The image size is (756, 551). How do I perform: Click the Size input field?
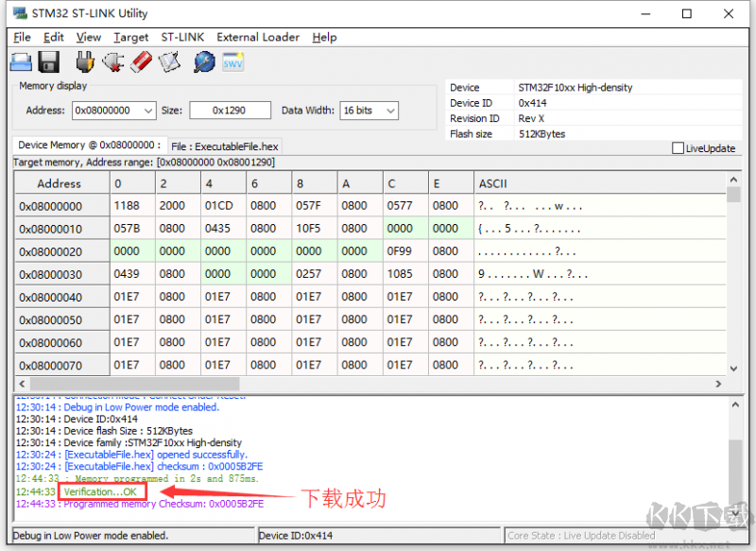(230, 111)
